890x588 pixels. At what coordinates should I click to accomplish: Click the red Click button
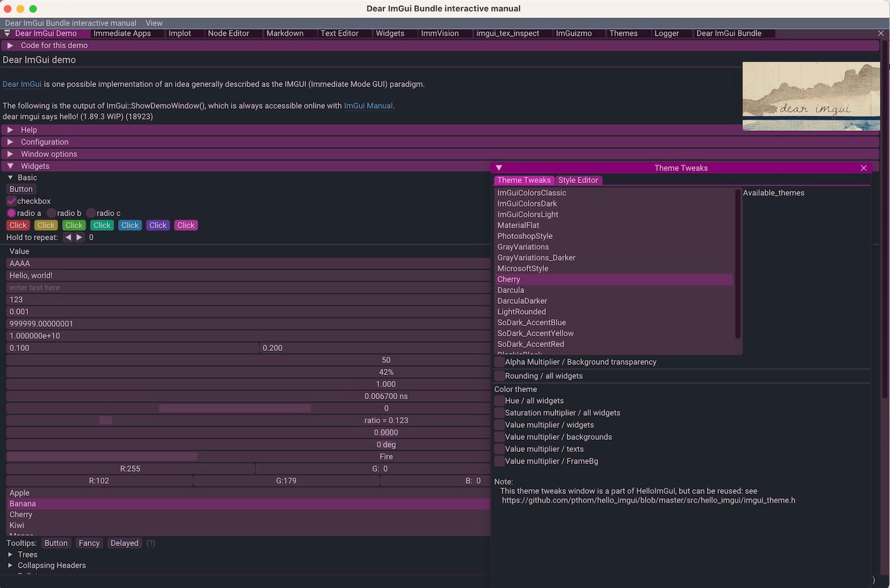(x=18, y=225)
